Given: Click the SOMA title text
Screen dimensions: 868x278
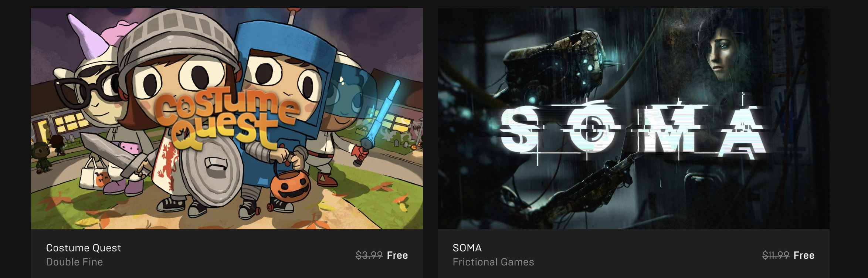Looking at the screenshot, I should [467, 248].
